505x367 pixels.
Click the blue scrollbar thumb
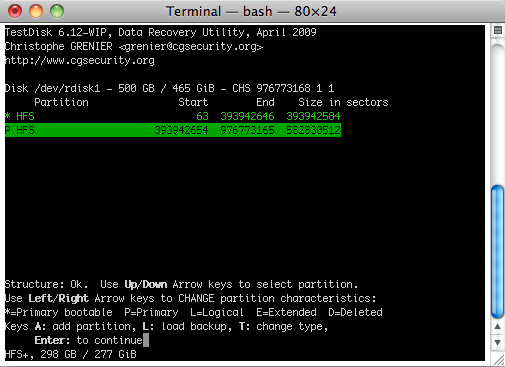[498, 252]
